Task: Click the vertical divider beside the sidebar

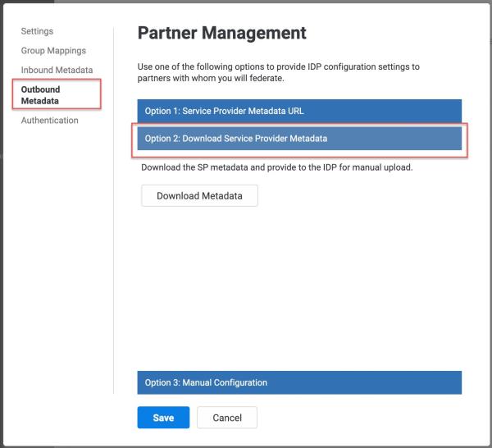Action: [114, 210]
